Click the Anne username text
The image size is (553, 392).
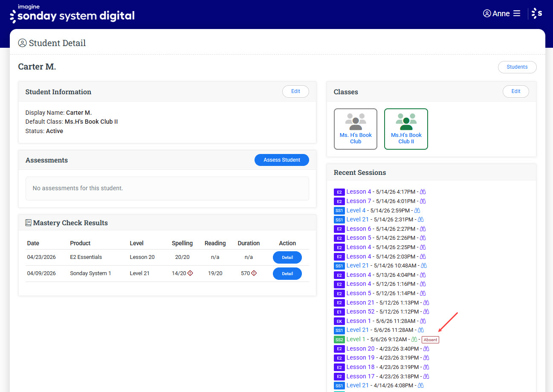[x=501, y=14]
